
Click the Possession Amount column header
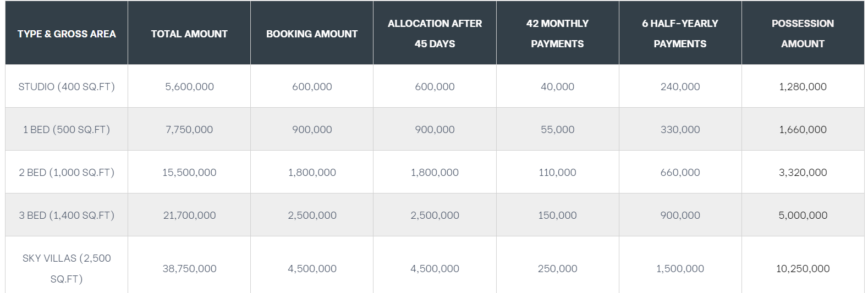[803, 34]
